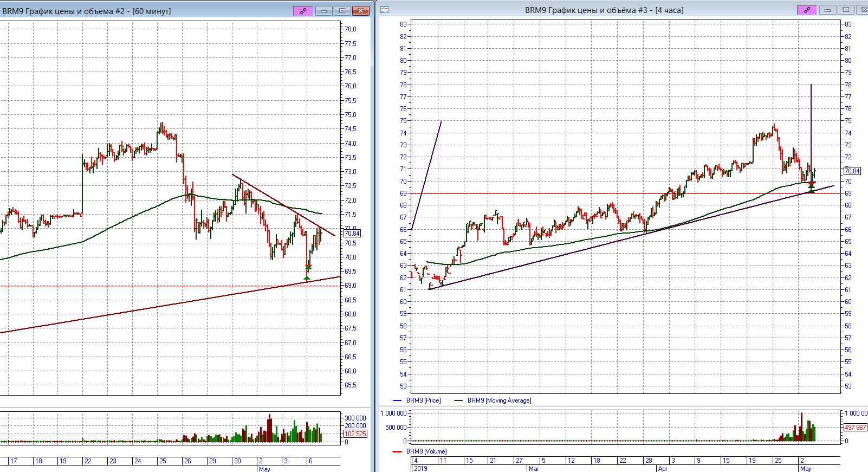Click the chart window icon in 4-hour title bar
Screen dimensions: 868x472
[384, 10]
